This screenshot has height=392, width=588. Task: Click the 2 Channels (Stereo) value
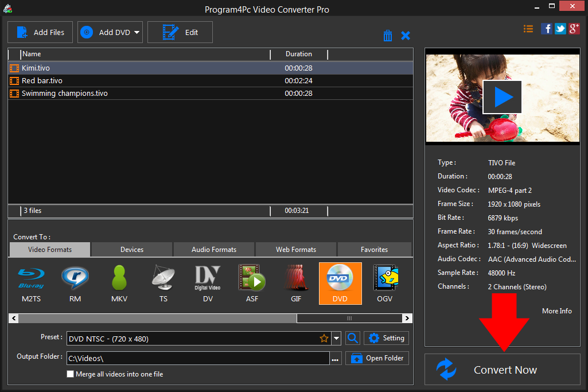click(x=517, y=287)
